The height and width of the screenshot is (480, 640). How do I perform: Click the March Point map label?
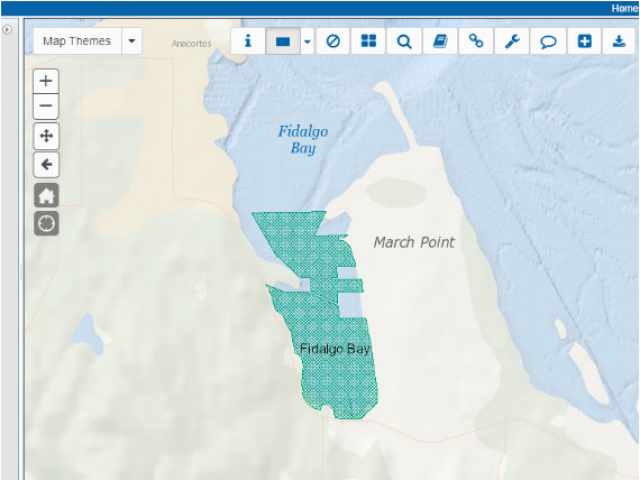tap(414, 242)
